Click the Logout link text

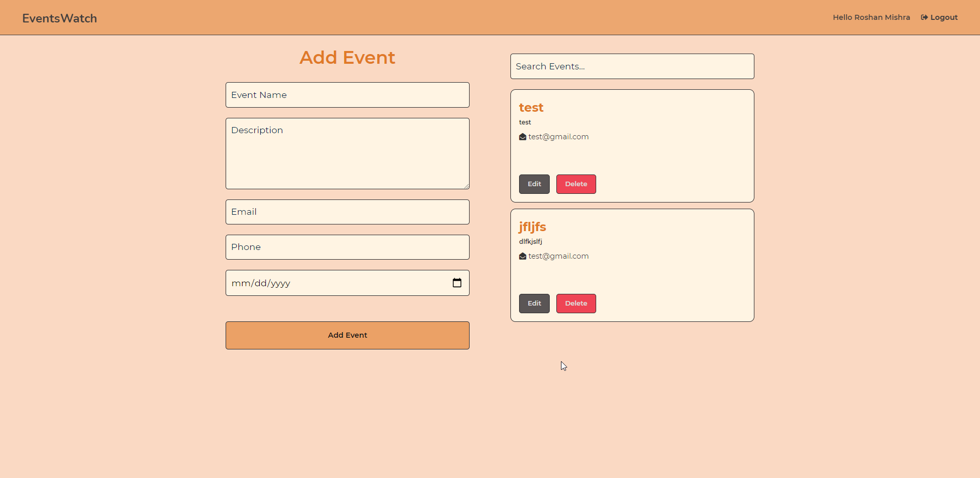point(944,17)
